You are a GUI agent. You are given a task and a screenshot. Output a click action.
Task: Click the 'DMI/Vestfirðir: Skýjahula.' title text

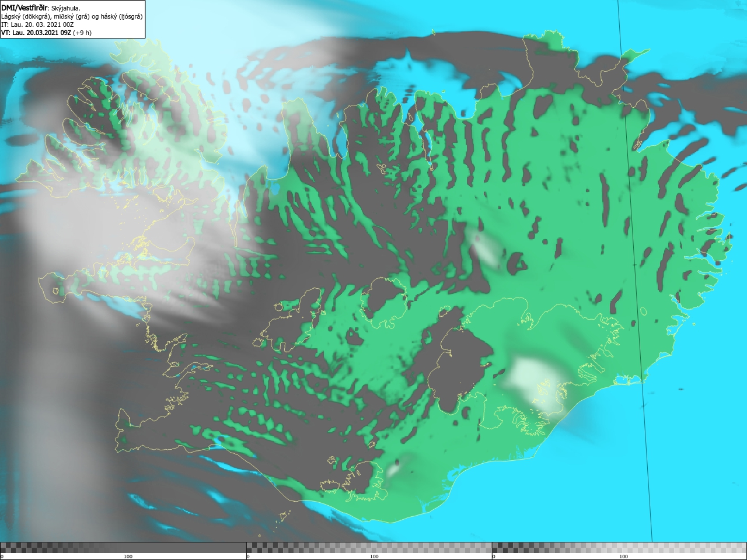tap(41, 8)
